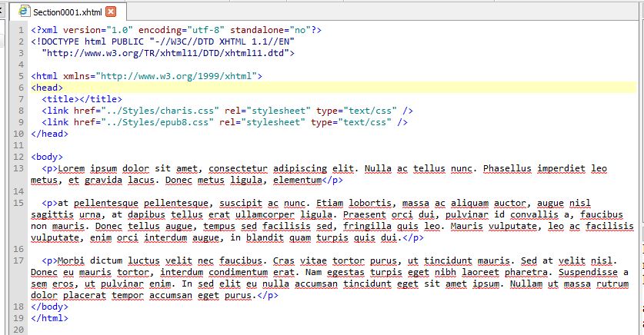Click the word "Morbi" on line 17

pyautogui.click(x=71, y=260)
